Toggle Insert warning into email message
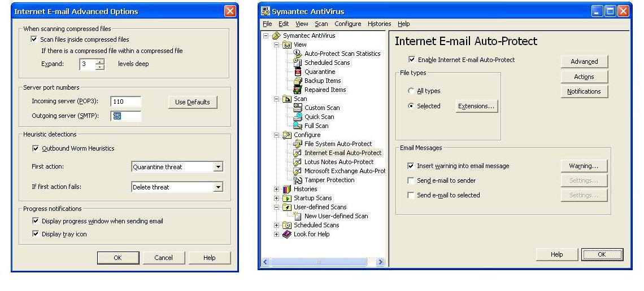Screen dimensions: 644x291 point(410,166)
